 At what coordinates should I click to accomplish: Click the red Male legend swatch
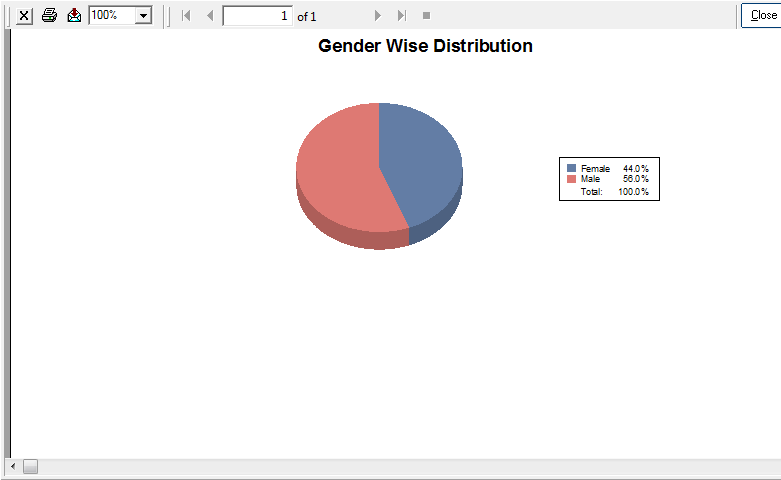(x=571, y=179)
